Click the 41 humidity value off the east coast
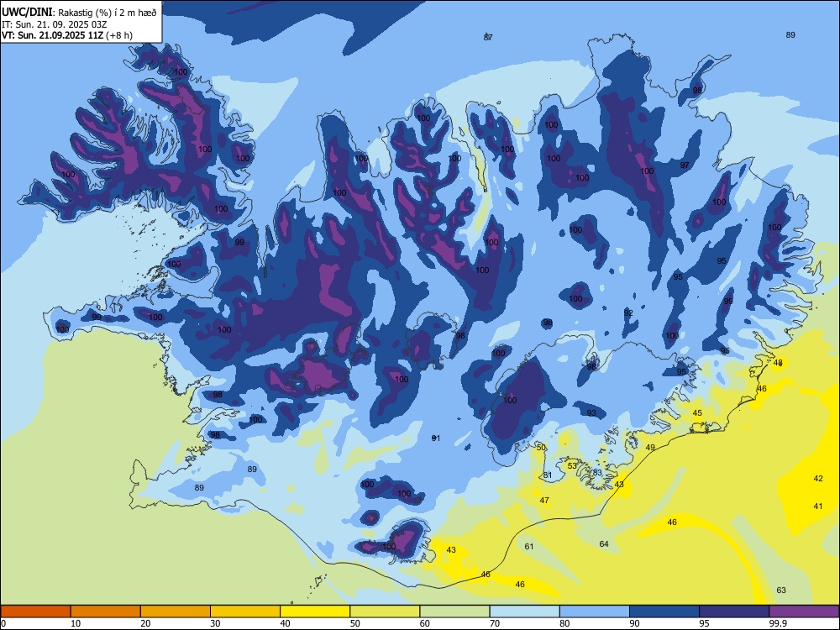This screenshot has width=840, height=630. pyautogui.click(x=818, y=506)
